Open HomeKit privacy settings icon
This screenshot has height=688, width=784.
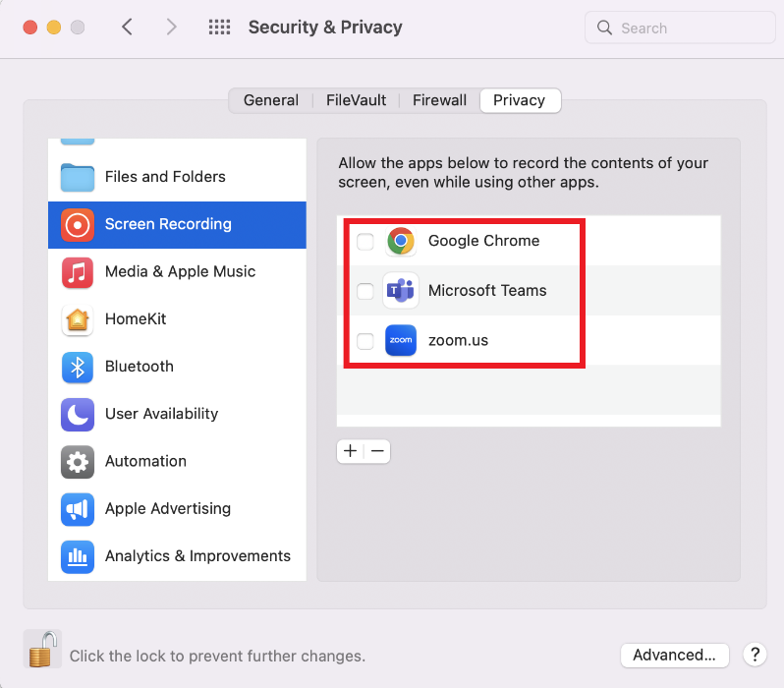click(x=78, y=319)
